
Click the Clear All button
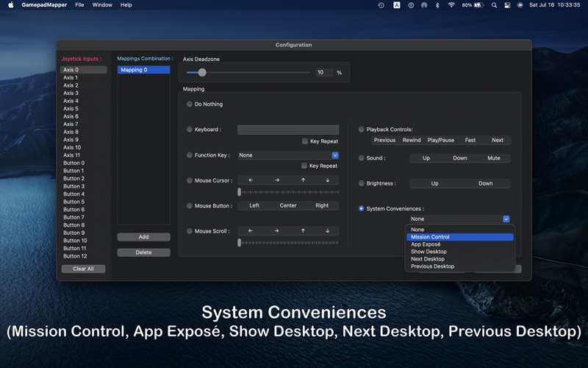83,269
